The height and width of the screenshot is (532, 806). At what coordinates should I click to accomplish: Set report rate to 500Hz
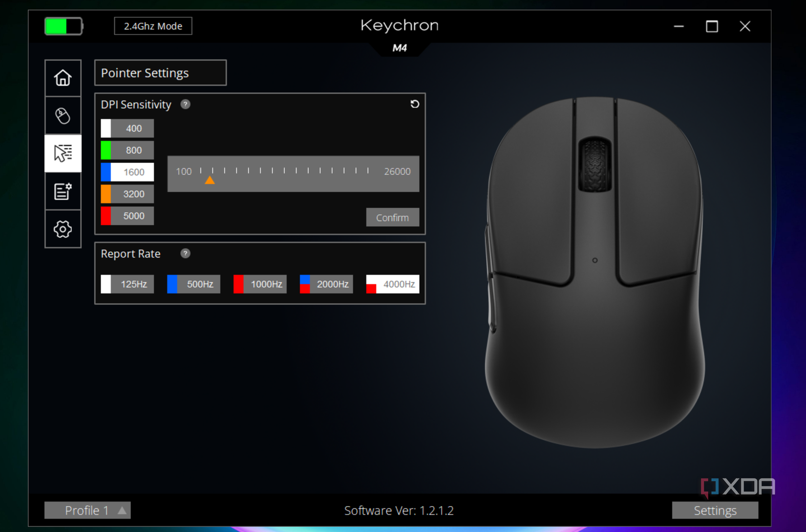pos(193,284)
